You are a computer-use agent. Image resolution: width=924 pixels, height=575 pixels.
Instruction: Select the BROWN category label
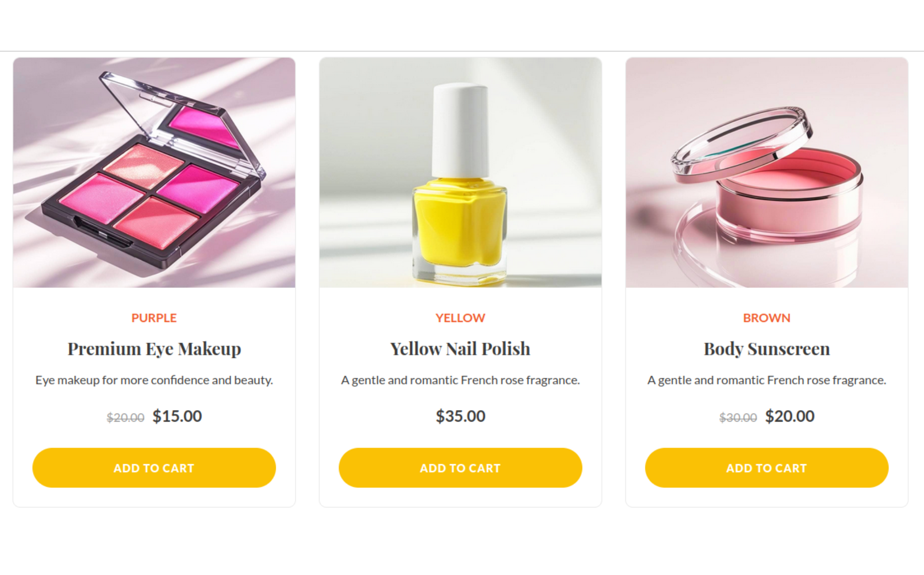click(x=767, y=318)
